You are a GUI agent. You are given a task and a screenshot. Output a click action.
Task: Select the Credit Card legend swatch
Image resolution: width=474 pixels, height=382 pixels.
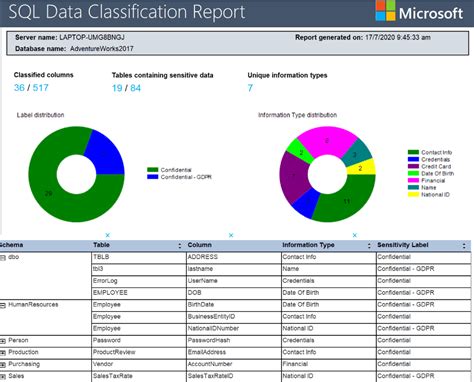pos(413,166)
